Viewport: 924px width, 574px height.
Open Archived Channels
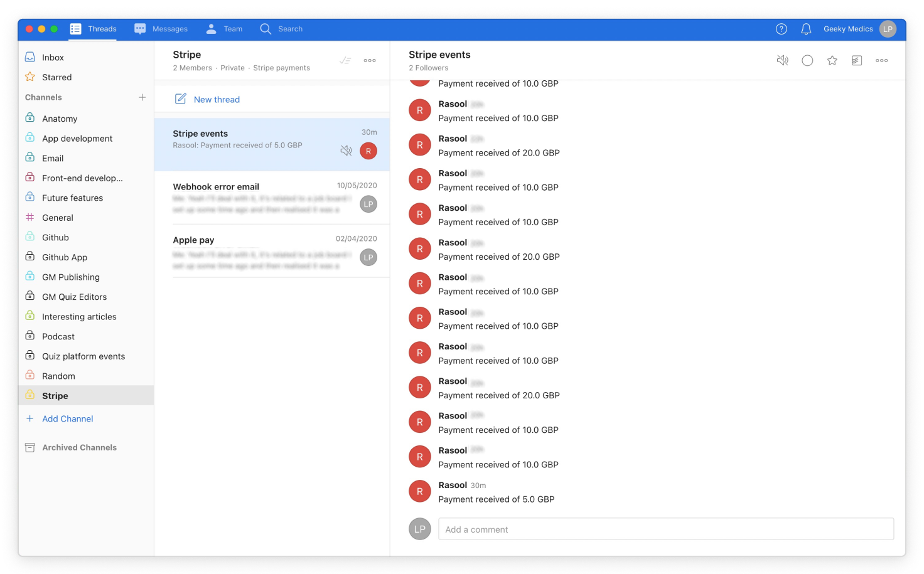coord(80,447)
